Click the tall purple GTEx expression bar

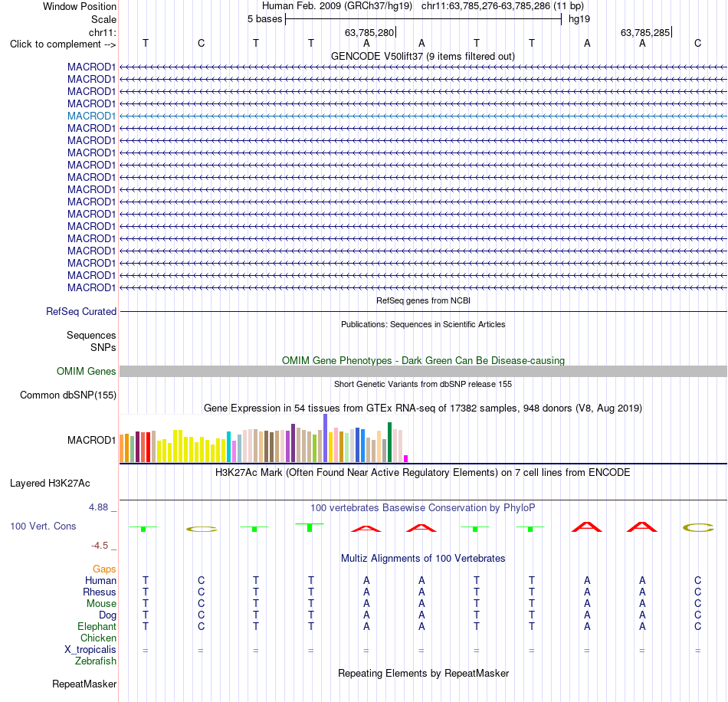tap(293, 443)
